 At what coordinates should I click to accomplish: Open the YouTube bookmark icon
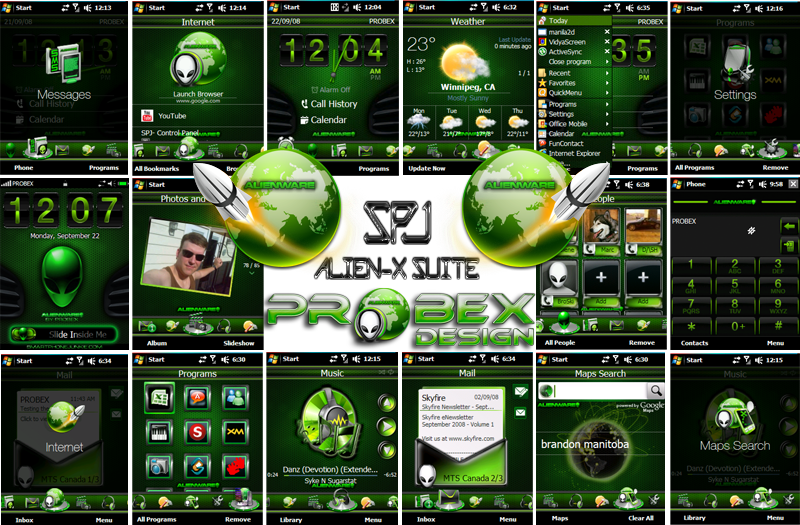point(147,116)
